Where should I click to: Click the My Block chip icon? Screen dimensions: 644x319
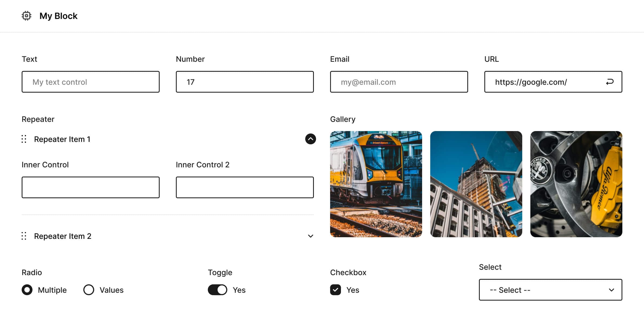(27, 16)
